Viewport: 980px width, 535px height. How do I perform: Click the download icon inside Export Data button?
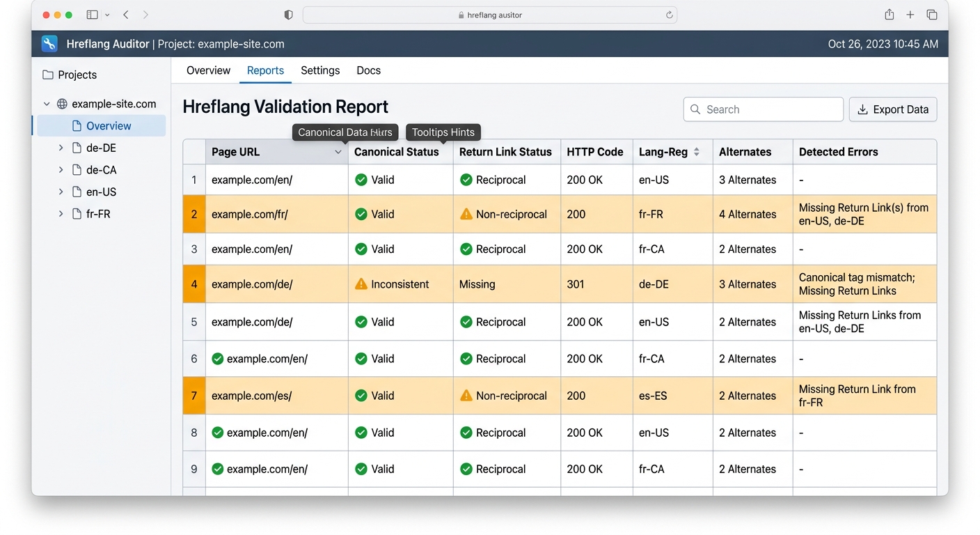click(863, 109)
